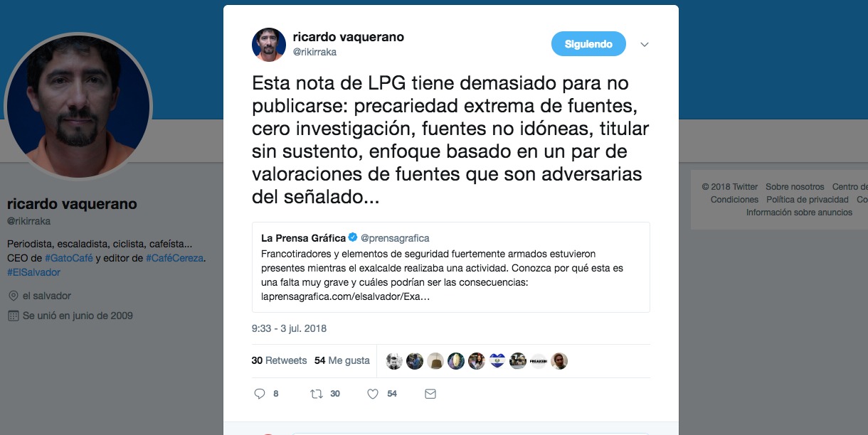Open the #CaféCereza hashtag link
Viewport: 868px width, 435px height.
(x=175, y=258)
